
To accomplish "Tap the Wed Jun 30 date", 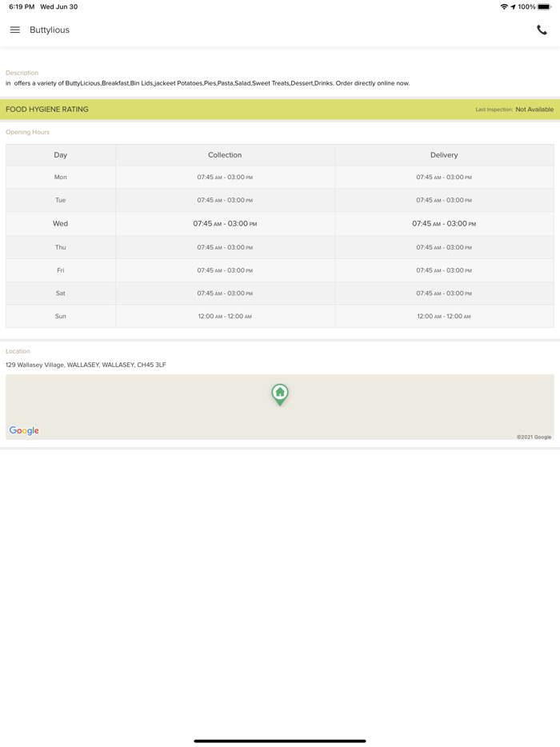I will (x=59, y=6).
